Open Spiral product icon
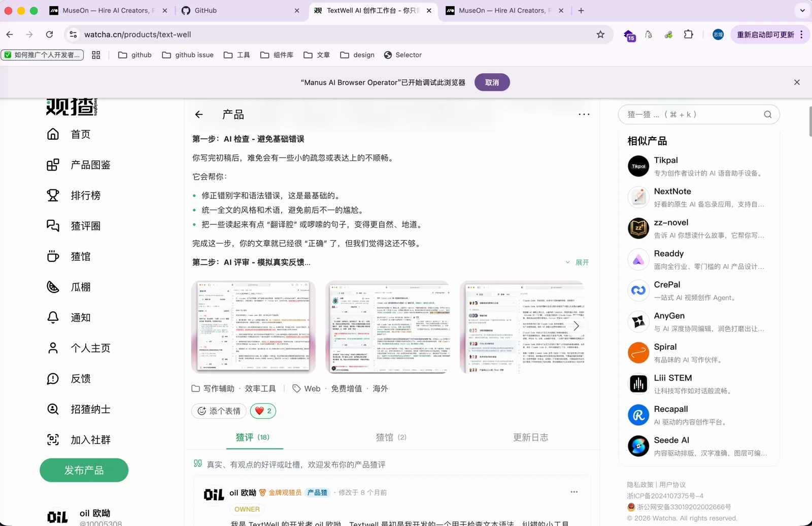The height and width of the screenshot is (526, 812). tap(638, 353)
